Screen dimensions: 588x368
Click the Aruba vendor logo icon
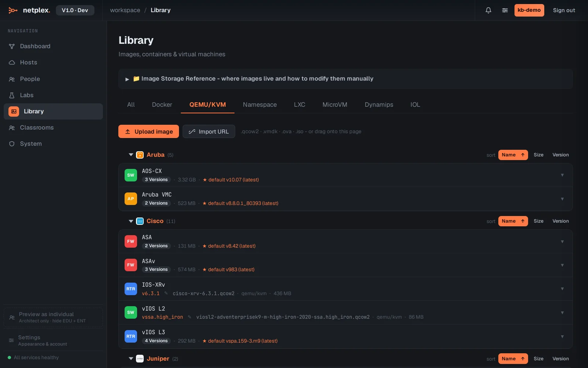(x=140, y=155)
